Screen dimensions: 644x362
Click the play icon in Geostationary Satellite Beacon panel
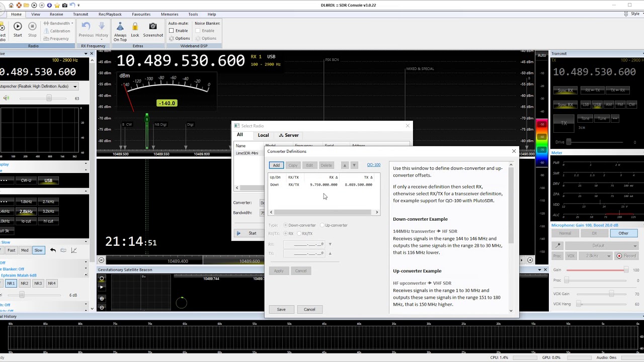pos(102,287)
